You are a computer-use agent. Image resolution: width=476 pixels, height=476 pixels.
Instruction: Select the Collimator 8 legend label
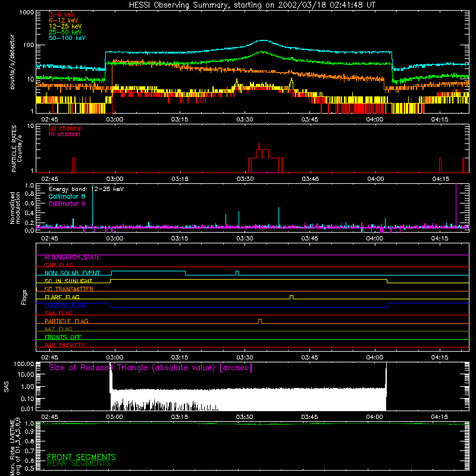pos(67,196)
